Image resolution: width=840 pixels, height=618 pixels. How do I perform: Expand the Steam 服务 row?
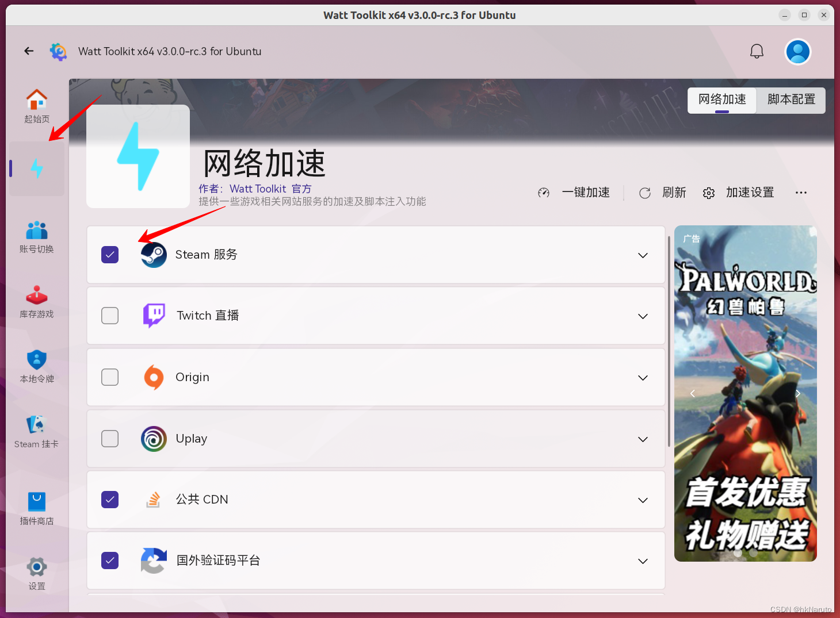[x=643, y=255]
